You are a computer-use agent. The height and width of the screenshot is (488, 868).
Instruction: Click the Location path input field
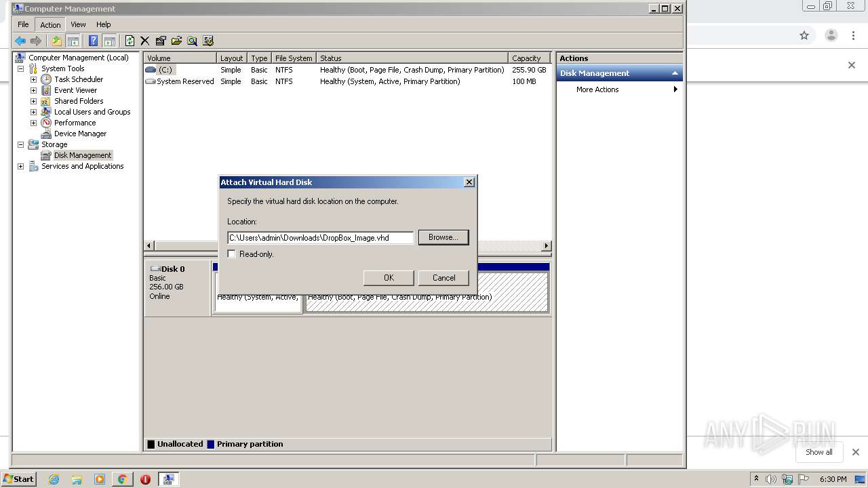(x=320, y=238)
